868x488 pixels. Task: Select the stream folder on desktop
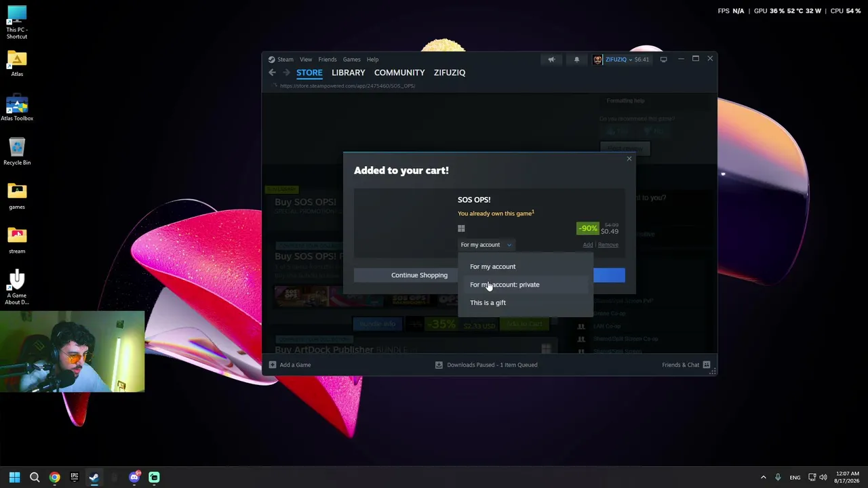[x=17, y=241]
